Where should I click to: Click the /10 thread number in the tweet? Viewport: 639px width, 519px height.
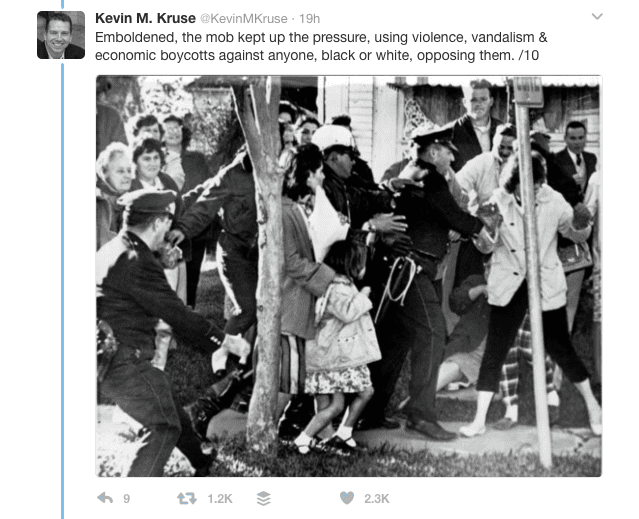pos(529,55)
